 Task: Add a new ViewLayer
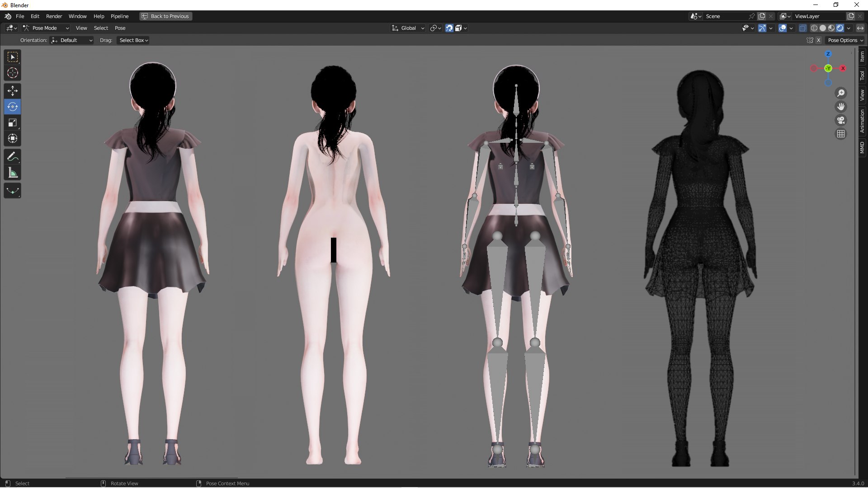(850, 16)
